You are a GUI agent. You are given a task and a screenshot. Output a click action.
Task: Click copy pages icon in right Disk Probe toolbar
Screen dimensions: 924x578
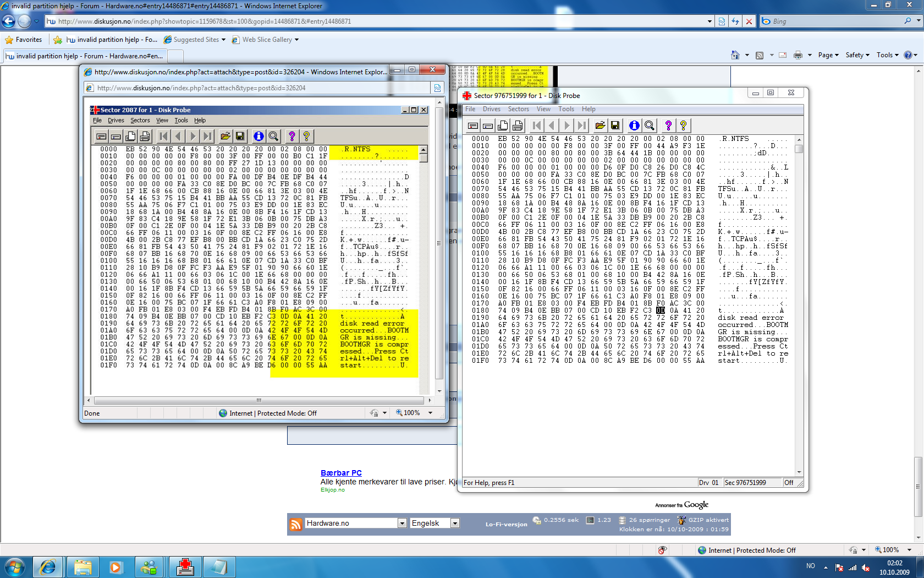click(x=503, y=126)
